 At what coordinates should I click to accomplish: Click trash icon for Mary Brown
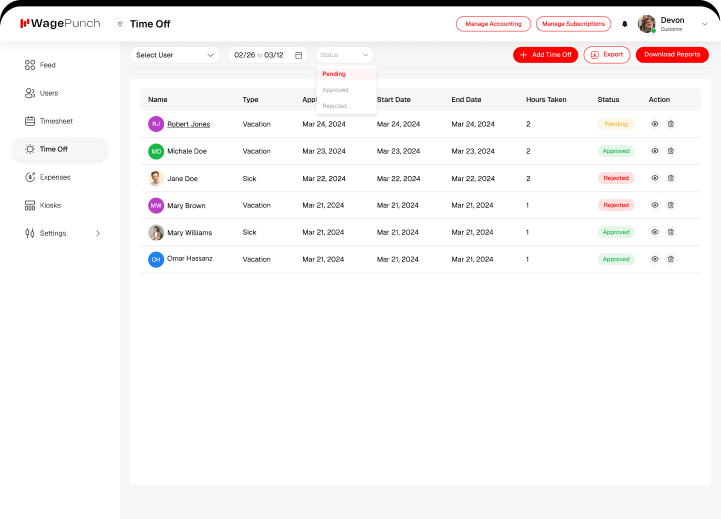[670, 205]
